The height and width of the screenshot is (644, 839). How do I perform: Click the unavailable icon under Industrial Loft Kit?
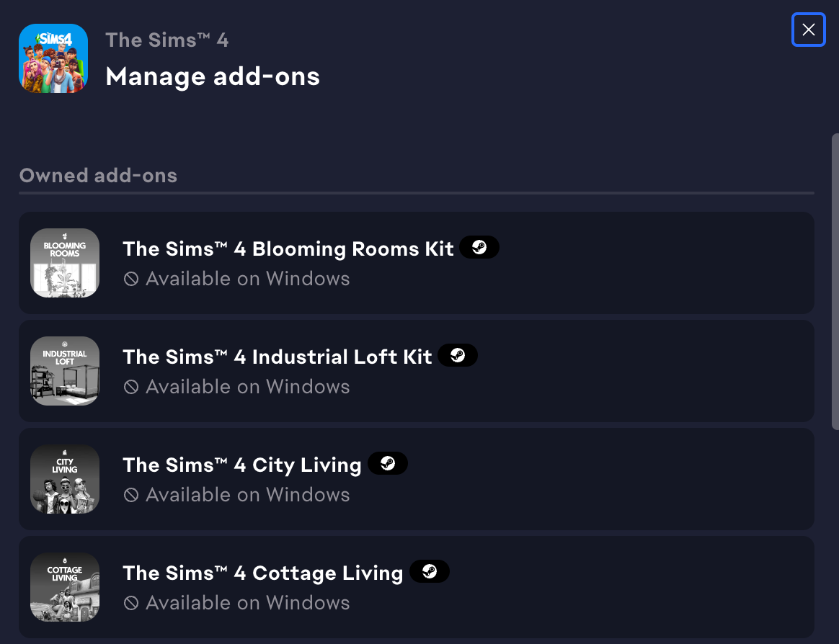tap(131, 387)
